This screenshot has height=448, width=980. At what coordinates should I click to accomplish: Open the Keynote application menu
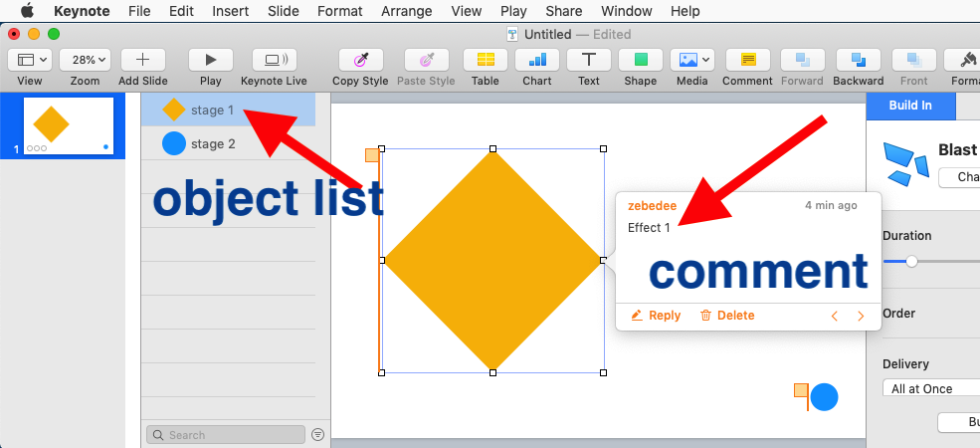click(82, 11)
